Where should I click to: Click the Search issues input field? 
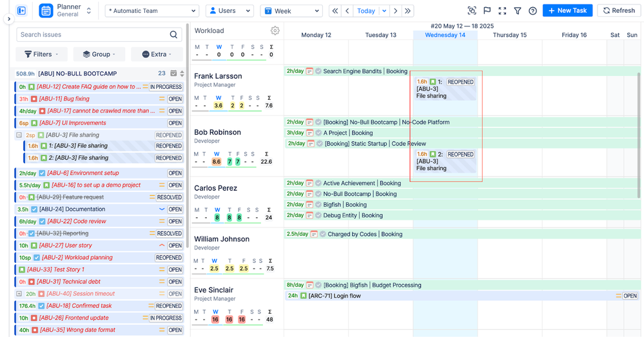(92, 35)
